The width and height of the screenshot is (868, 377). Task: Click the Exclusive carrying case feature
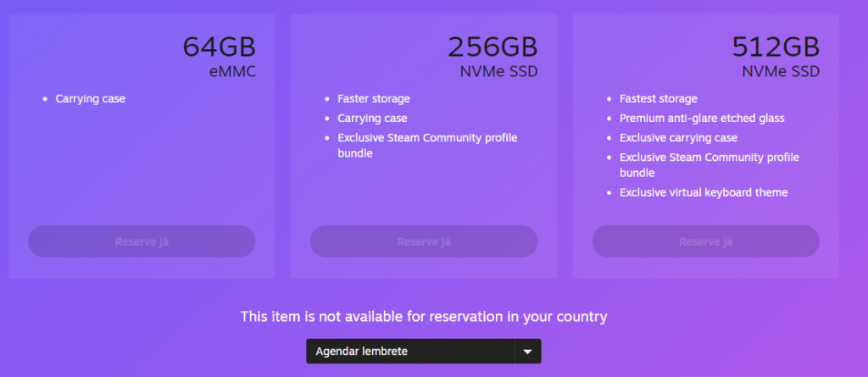(x=679, y=138)
